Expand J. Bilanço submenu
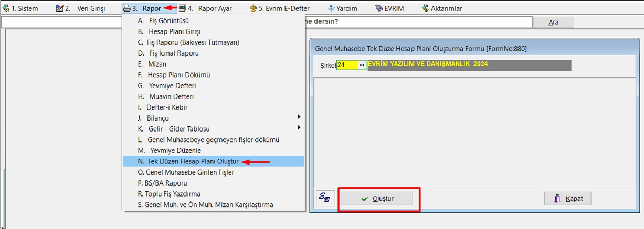 [213, 118]
